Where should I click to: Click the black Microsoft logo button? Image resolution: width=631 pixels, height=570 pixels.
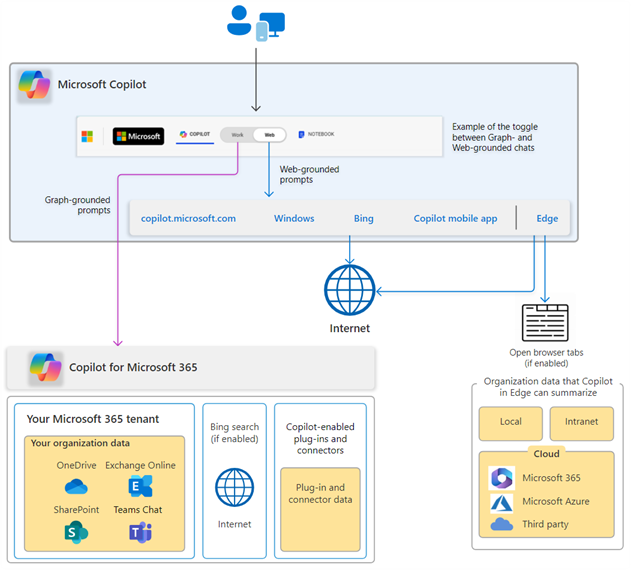coord(138,136)
